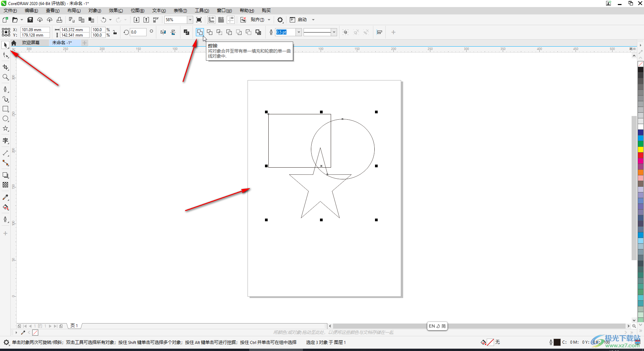Select the Transparency tool

click(5, 185)
